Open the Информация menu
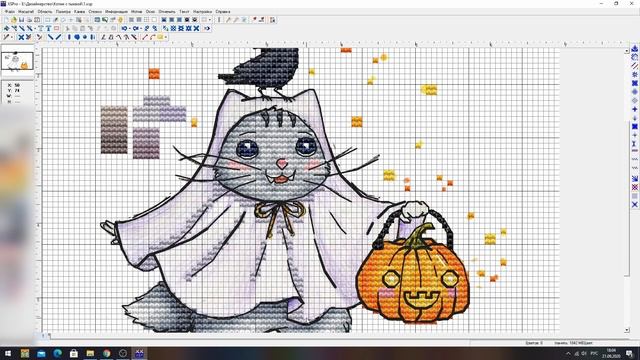 point(116,12)
